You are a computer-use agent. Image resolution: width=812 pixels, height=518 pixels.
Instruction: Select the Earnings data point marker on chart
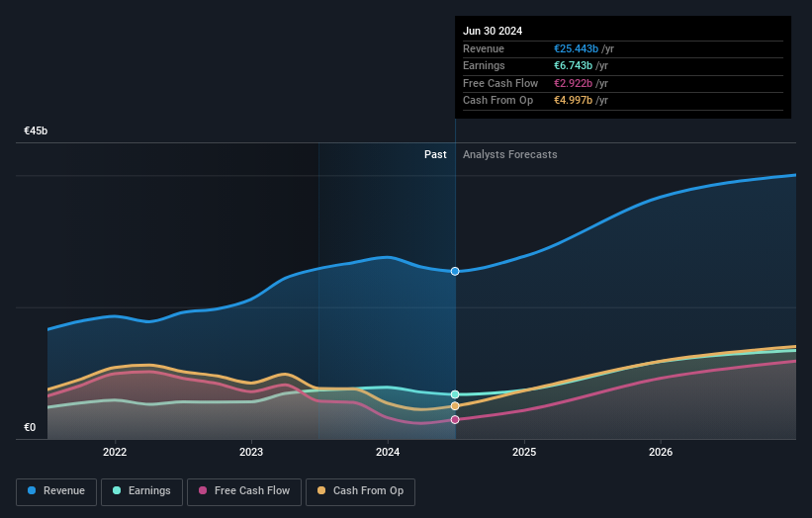pos(455,394)
